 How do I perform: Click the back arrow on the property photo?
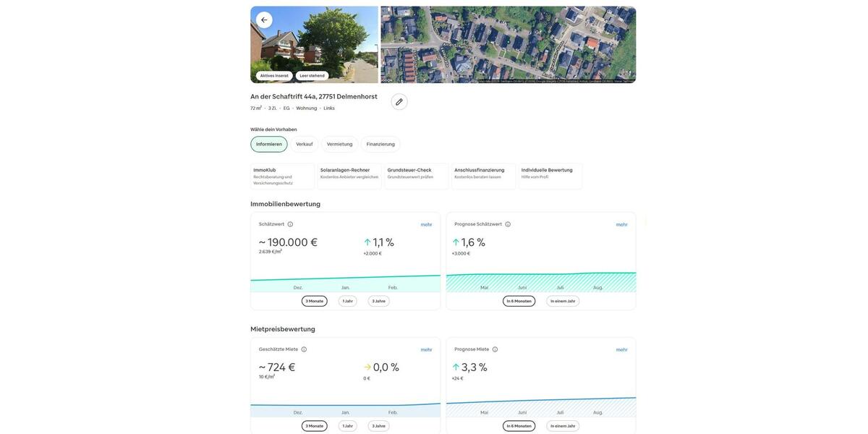tap(264, 20)
